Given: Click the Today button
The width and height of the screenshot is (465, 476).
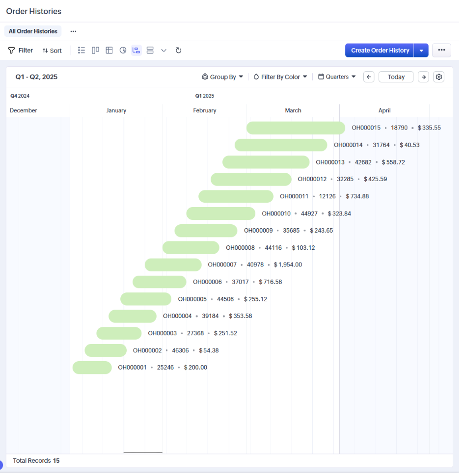Looking at the screenshot, I should 396,77.
